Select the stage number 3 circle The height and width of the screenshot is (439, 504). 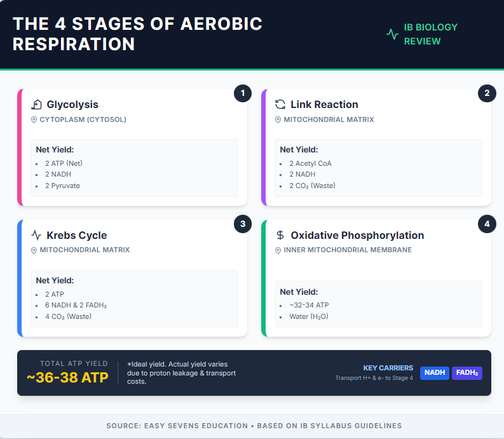point(242,224)
